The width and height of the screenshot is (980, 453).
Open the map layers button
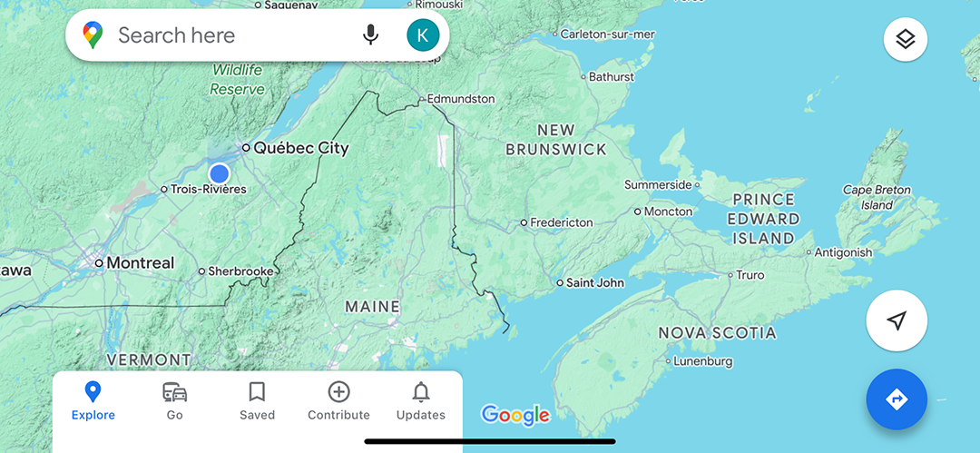pos(905,40)
